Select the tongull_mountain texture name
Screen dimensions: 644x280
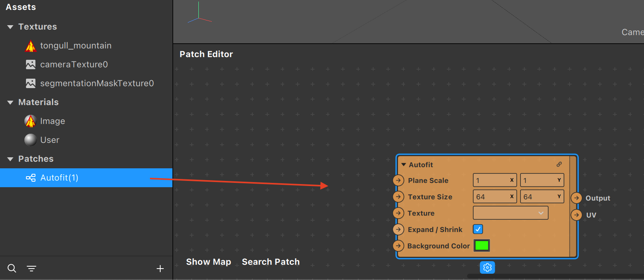pos(76,46)
